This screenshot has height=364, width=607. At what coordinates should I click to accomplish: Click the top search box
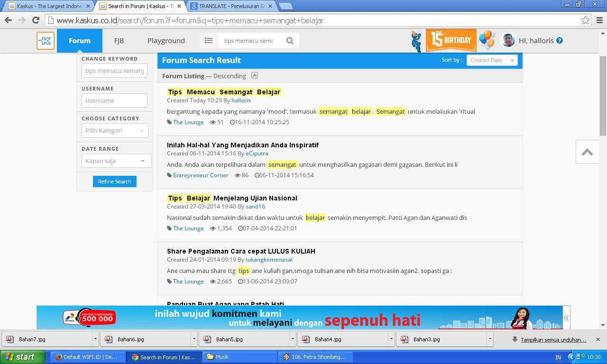tap(249, 41)
